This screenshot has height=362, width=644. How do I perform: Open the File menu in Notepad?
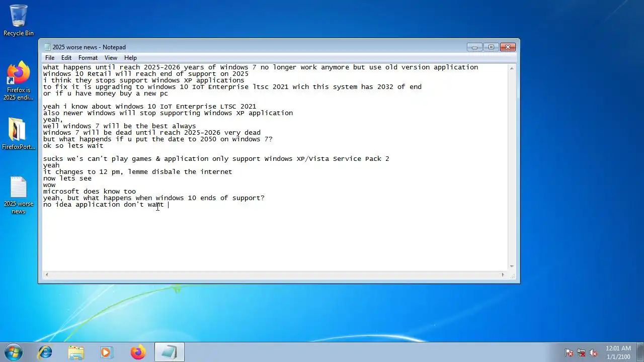click(x=50, y=58)
